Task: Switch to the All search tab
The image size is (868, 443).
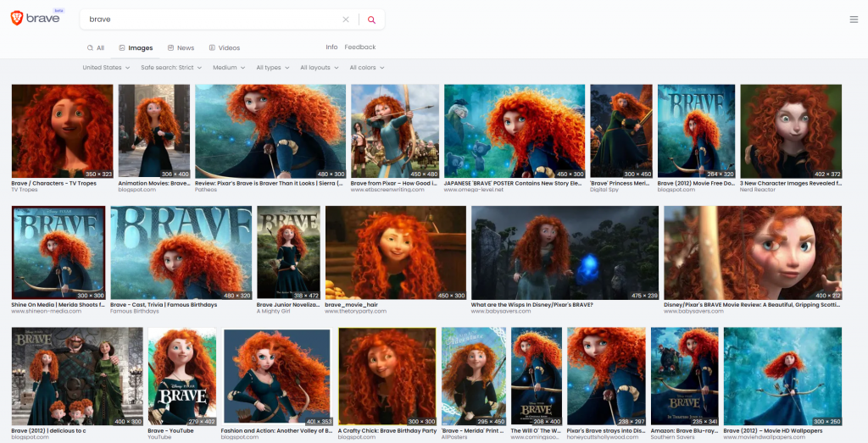Action: point(96,48)
